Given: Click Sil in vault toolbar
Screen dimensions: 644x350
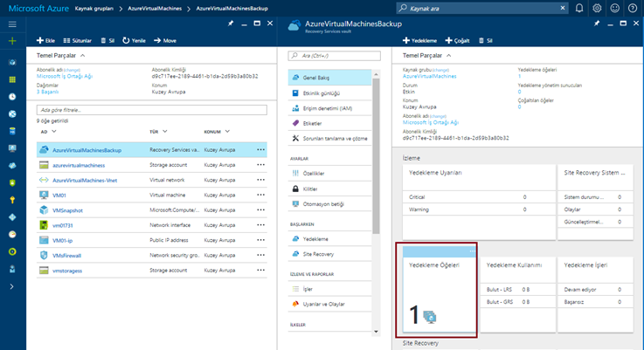Looking at the screenshot, I should coord(486,41).
